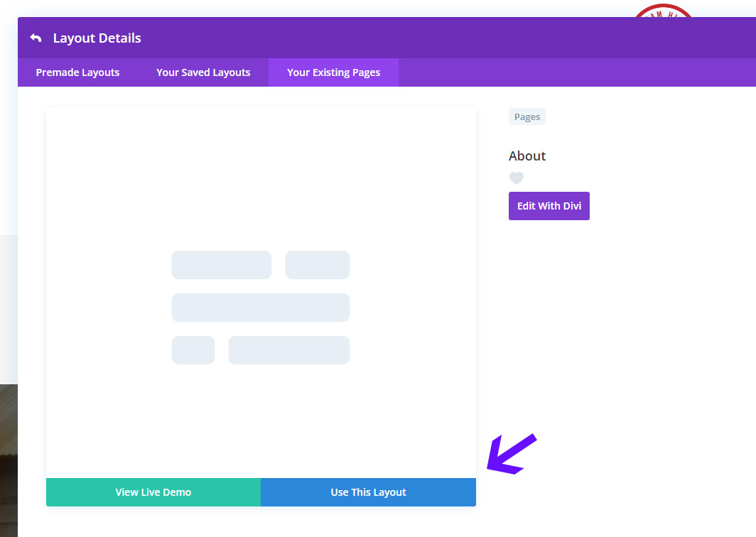Screen dimensions: 756x537
Task: Click the blue Use This Layout button
Action: pos(368,492)
